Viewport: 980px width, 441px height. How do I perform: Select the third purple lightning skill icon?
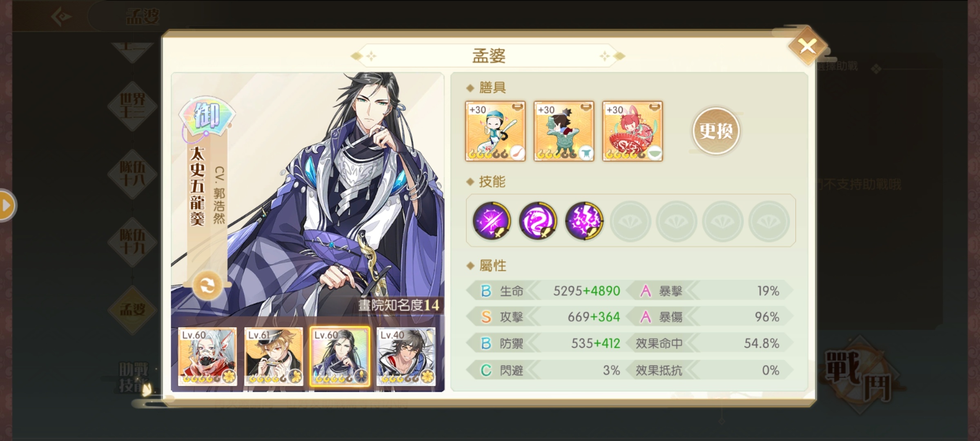[584, 221]
